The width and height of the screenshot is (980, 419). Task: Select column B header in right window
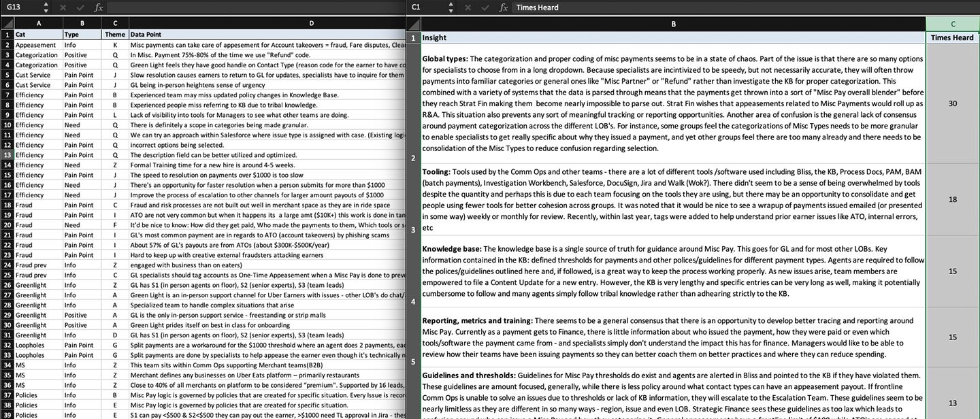coord(672,24)
